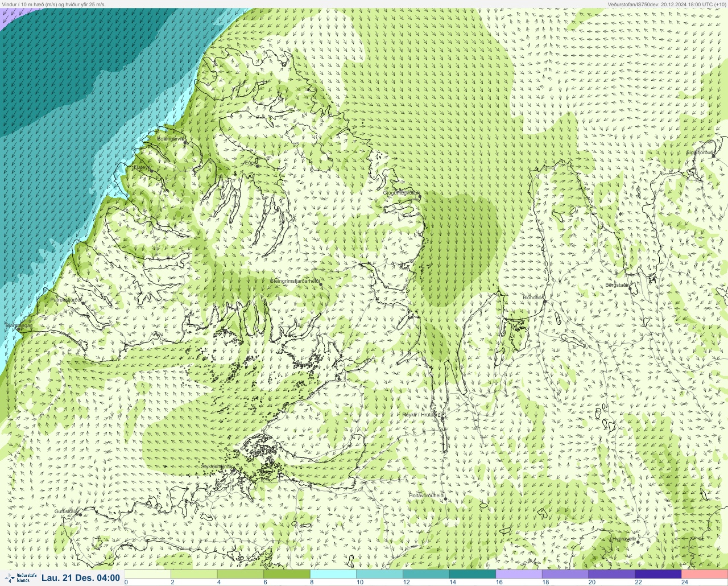The image size is (728, 586).
Task: Click the Æðey station marker
Action: [258, 166]
